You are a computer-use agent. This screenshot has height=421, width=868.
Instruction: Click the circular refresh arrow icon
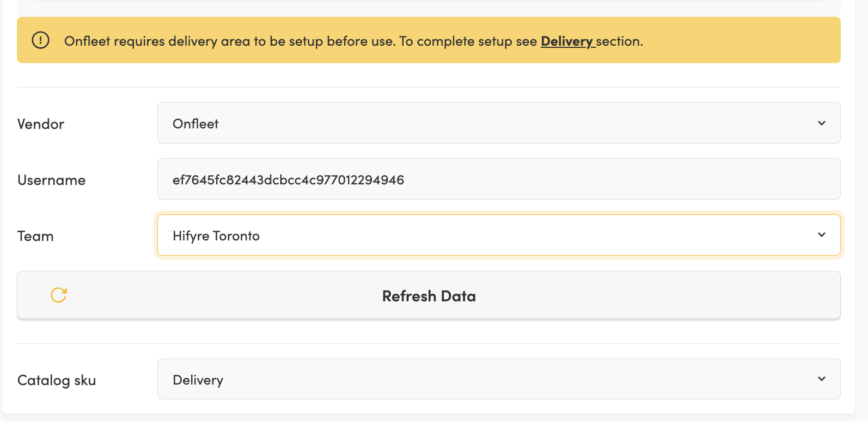[59, 295]
